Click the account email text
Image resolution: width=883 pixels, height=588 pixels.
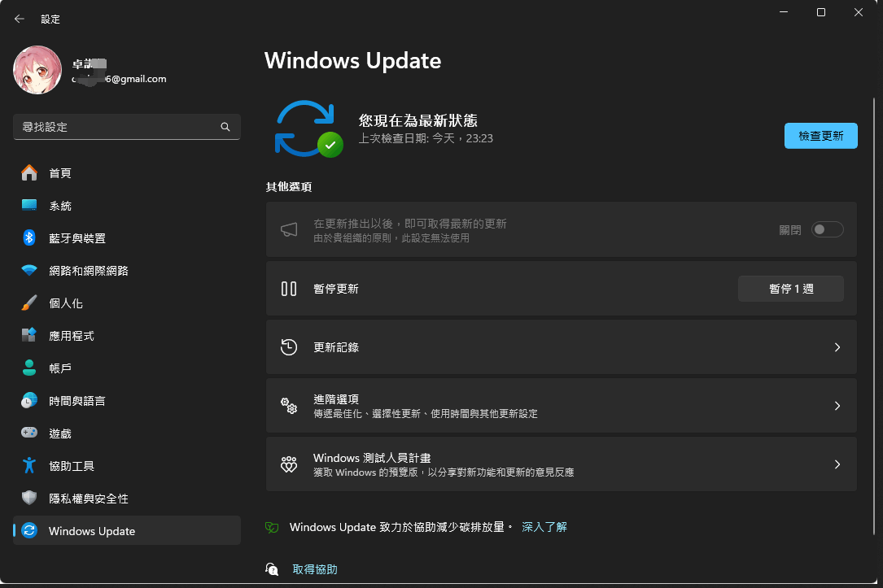(x=120, y=79)
